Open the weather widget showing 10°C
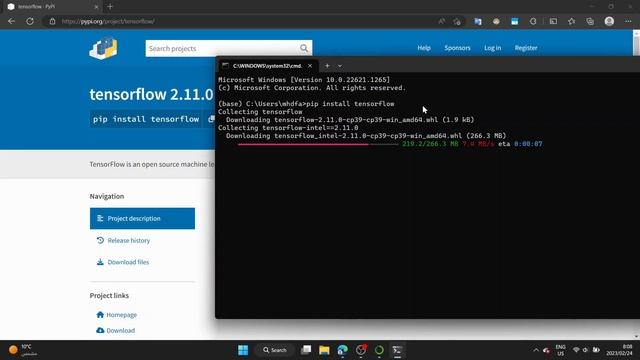Screen dimensions: 640x360 (x=22, y=350)
